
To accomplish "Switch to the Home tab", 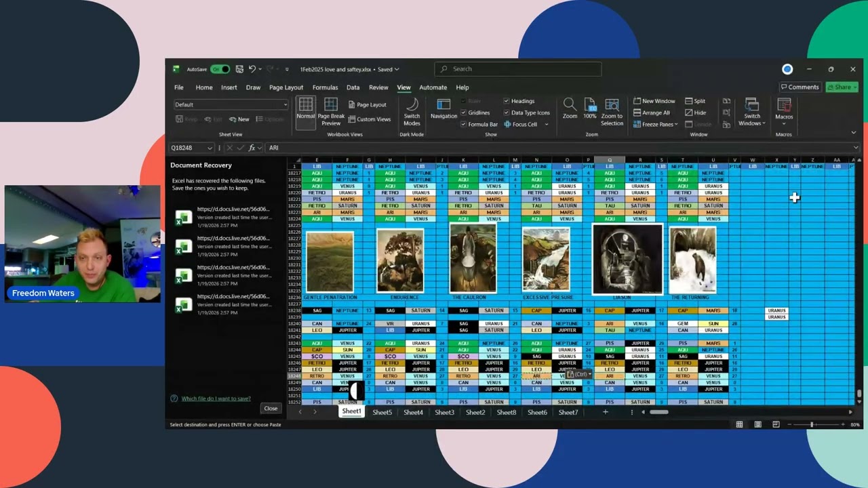I will [204, 87].
